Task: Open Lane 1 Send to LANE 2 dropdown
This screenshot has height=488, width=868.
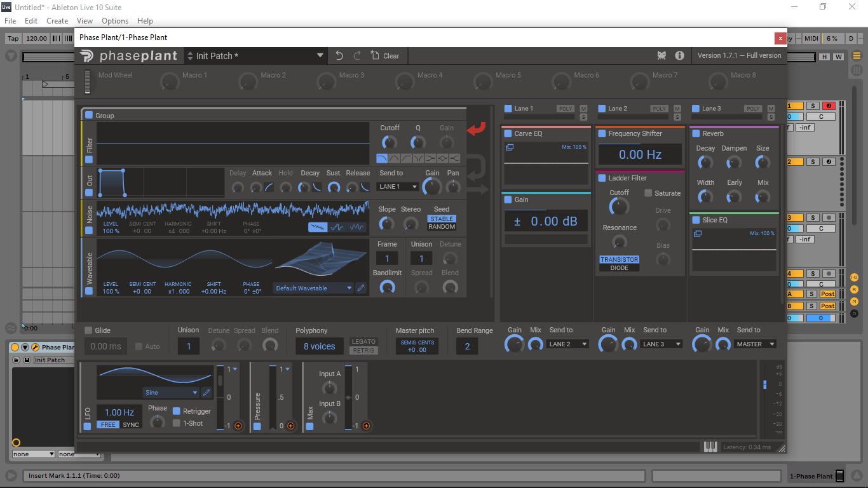Action: (567, 344)
